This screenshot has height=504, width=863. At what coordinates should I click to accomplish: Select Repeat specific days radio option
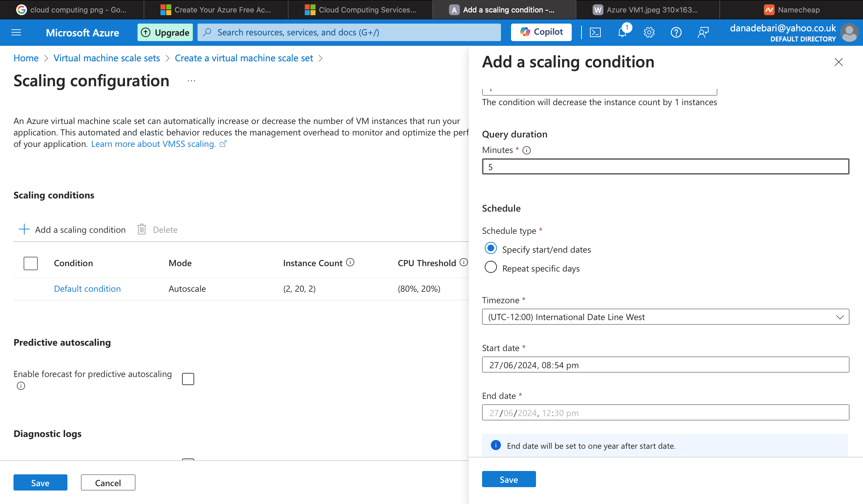point(490,267)
